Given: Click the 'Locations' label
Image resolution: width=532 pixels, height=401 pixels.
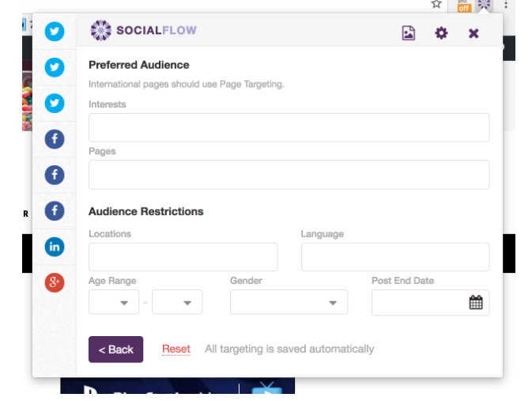Looking at the screenshot, I should (110, 234).
